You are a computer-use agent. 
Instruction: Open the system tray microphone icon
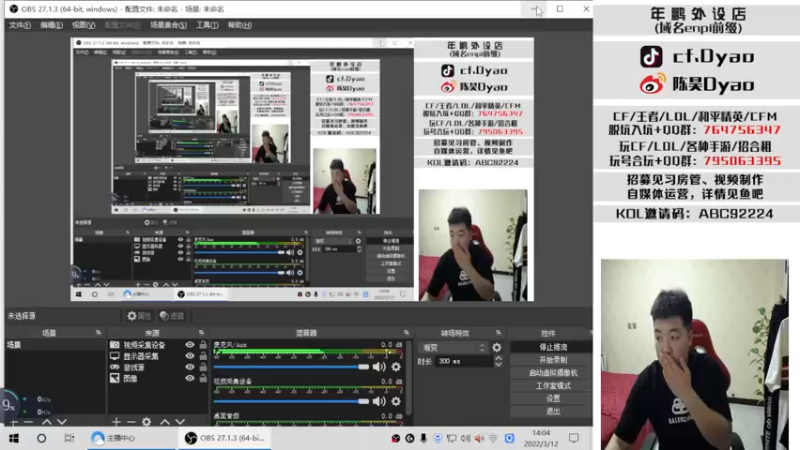point(423,438)
